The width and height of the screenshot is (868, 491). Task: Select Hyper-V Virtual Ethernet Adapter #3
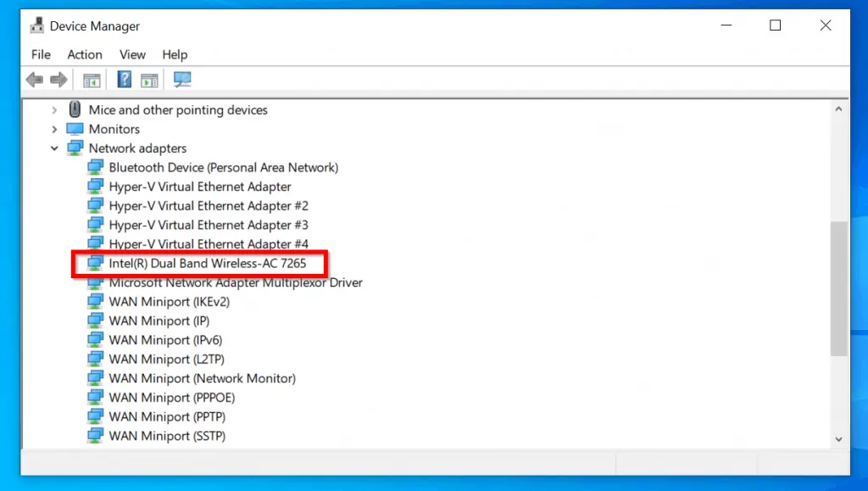pyautogui.click(x=209, y=225)
